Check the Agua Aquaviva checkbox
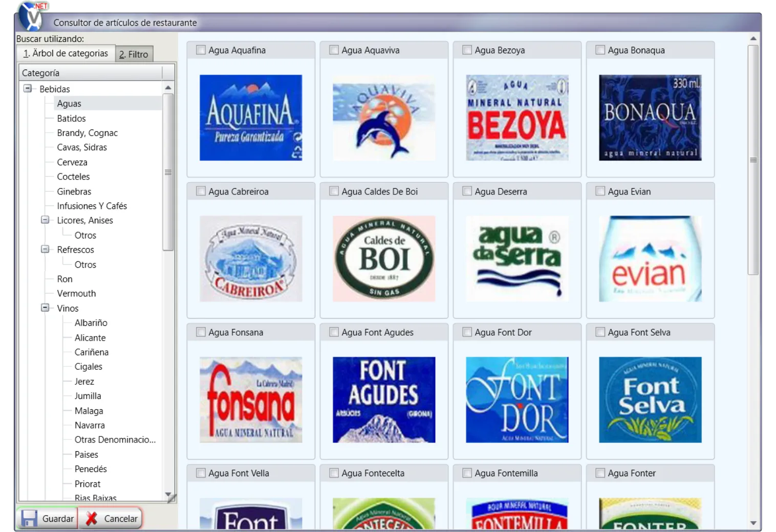776x532 pixels. coord(334,50)
